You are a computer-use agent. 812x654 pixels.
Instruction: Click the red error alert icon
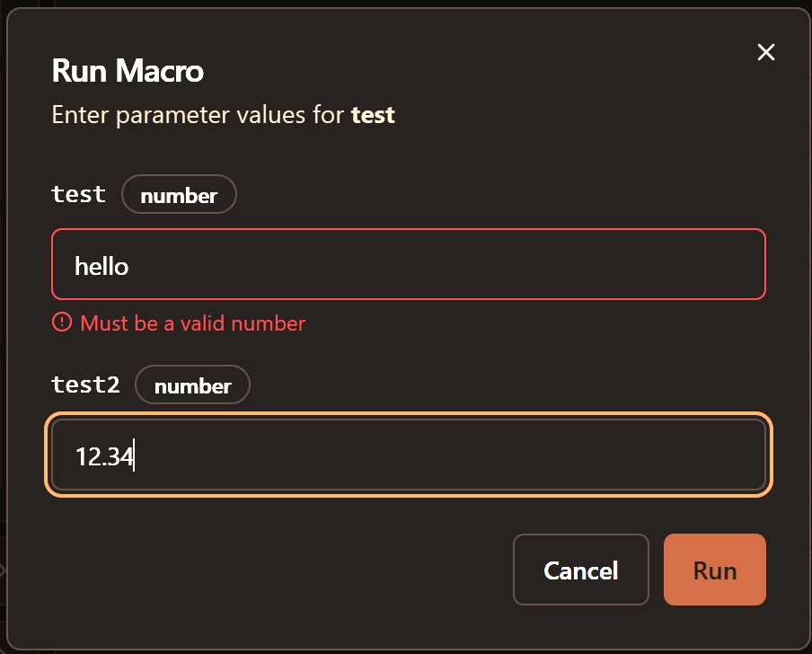pos(62,323)
